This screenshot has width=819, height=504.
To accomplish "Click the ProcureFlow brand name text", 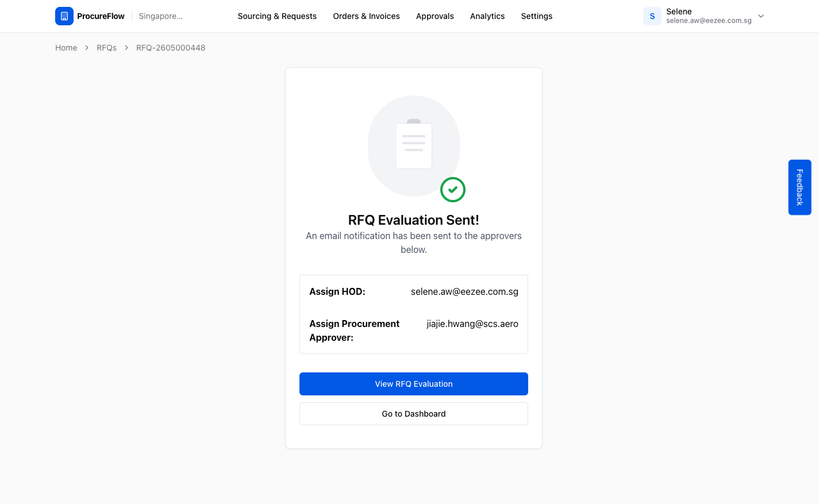I will pyautogui.click(x=101, y=16).
